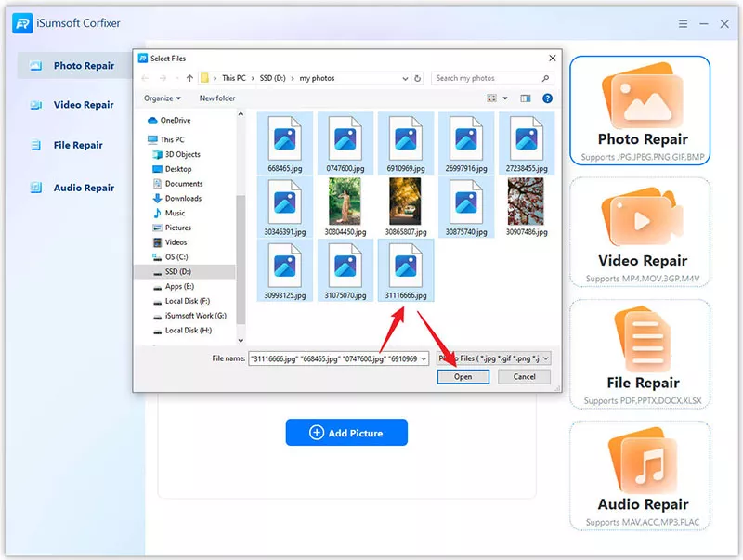Open the Organize dropdown menu
This screenshot has width=743, height=560.
click(163, 98)
